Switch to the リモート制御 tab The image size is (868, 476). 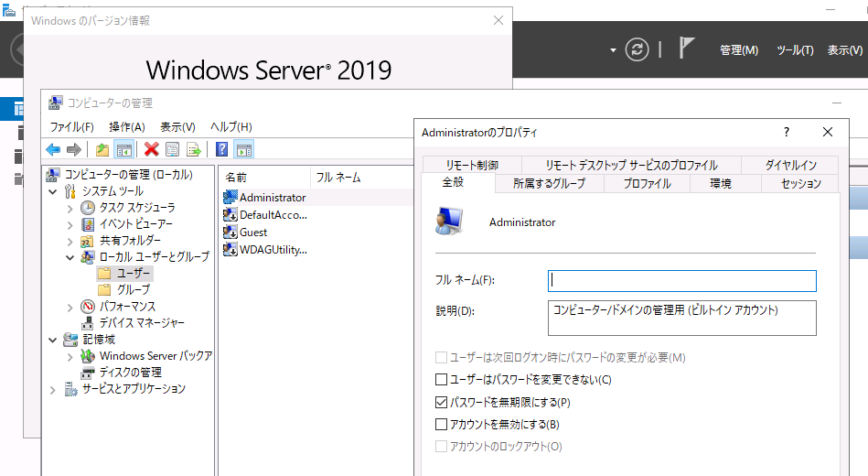472,165
